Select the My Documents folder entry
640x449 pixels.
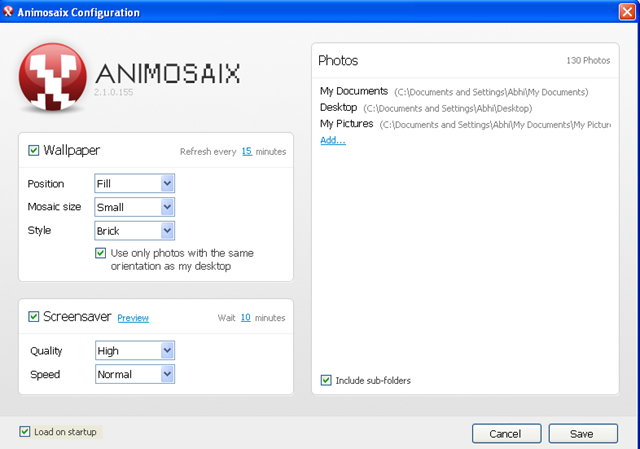(x=454, y=91)
